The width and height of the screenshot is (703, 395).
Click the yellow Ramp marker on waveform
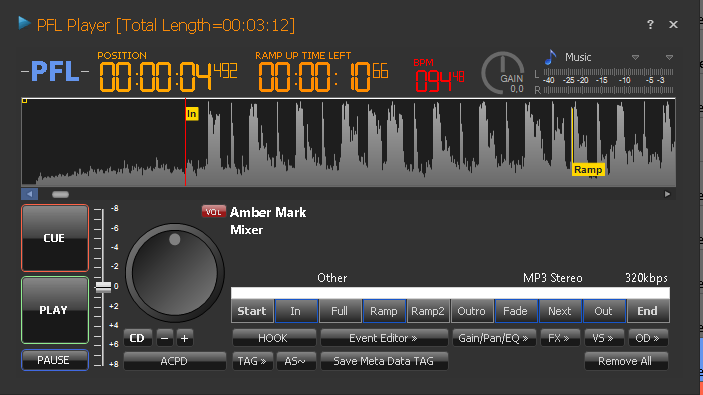pyautogui.click(x=588, y=170)
